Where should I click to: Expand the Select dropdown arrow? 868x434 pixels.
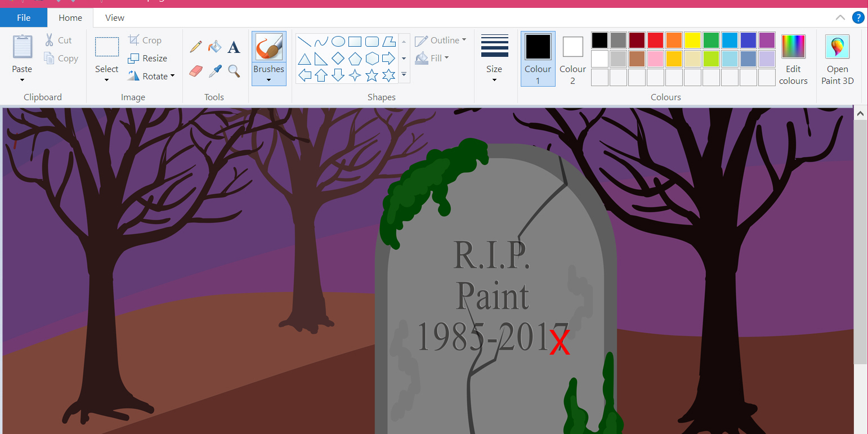point(106,80)
